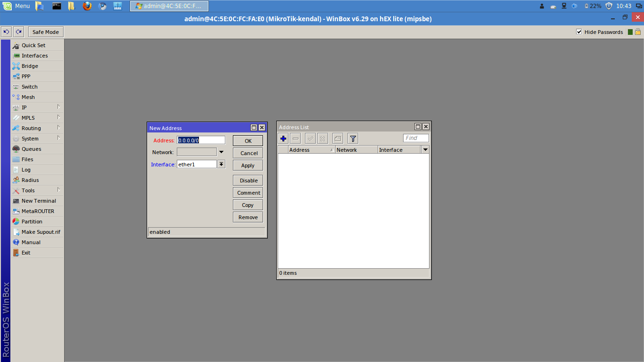
Task: Launch the terminal from the panel
Action: click(x=56, y=6)
